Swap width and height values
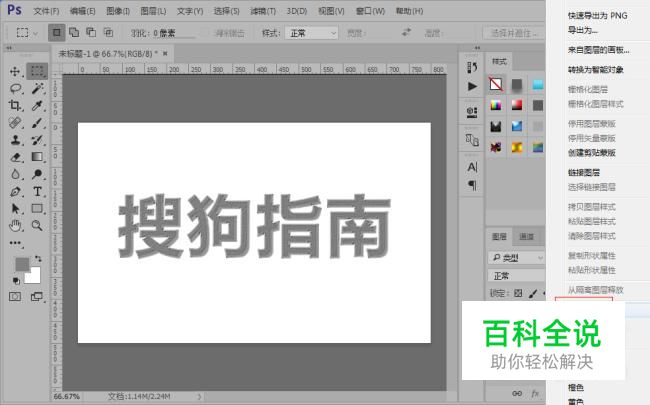The width and height of the screenshot is (650, 405). point(406,32)
